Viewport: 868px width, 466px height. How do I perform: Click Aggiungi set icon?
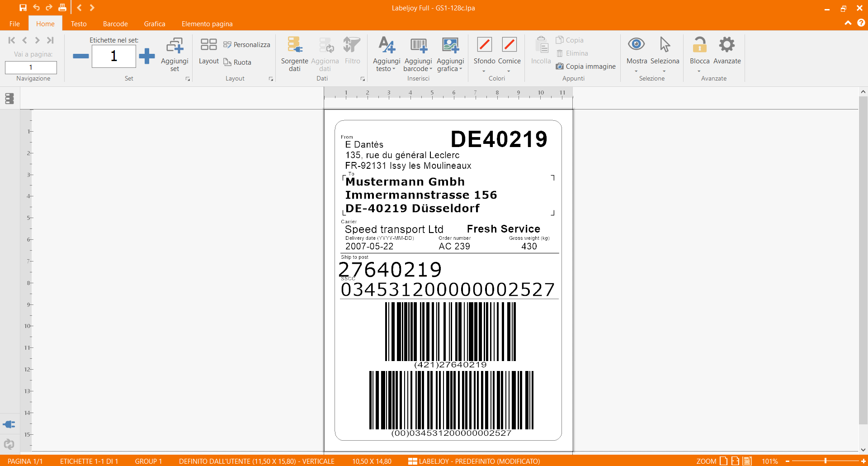pos(175,54)
